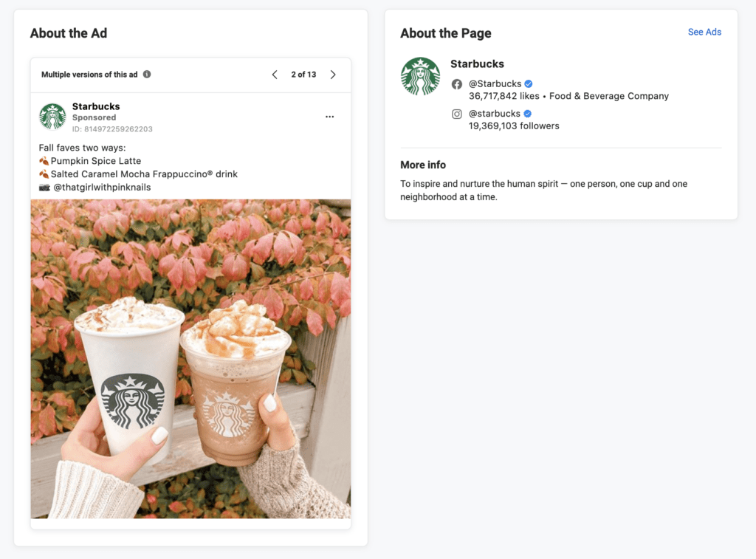Click the 'More info' heading
Viewport: 756px width, 559px height.
(423, 165)
